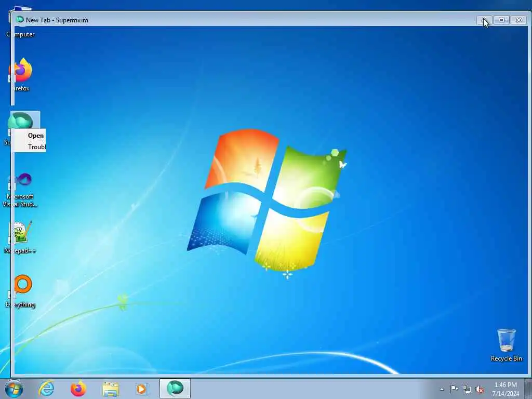532x399 pixels.
Task: Click the Show Desktop strip after the clock
Action: (x=528, y=389)
